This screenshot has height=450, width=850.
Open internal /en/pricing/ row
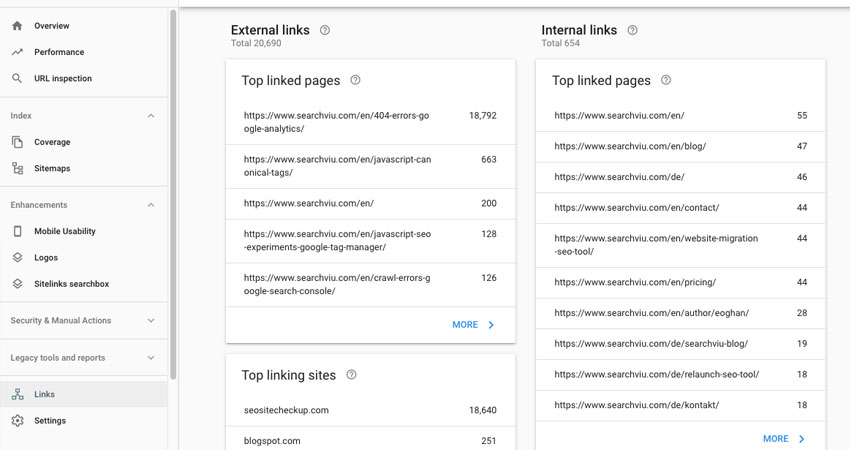coord(680,282)
